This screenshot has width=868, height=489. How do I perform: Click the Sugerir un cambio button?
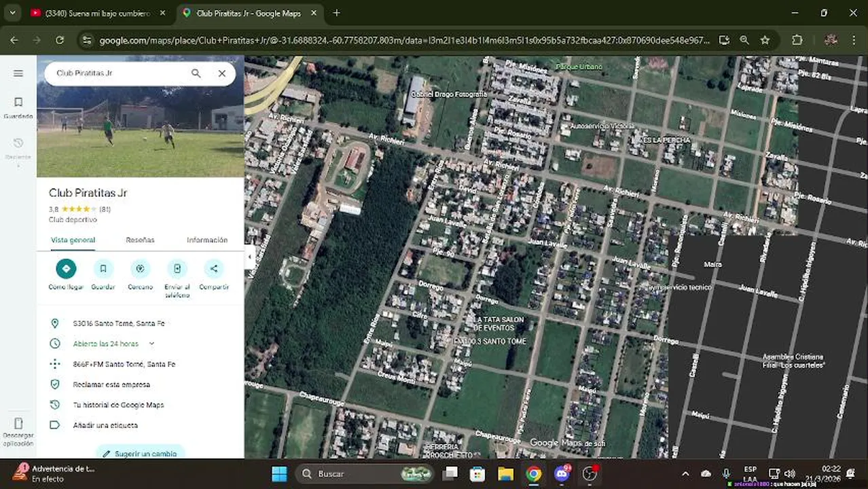click(x=141, y=453)
